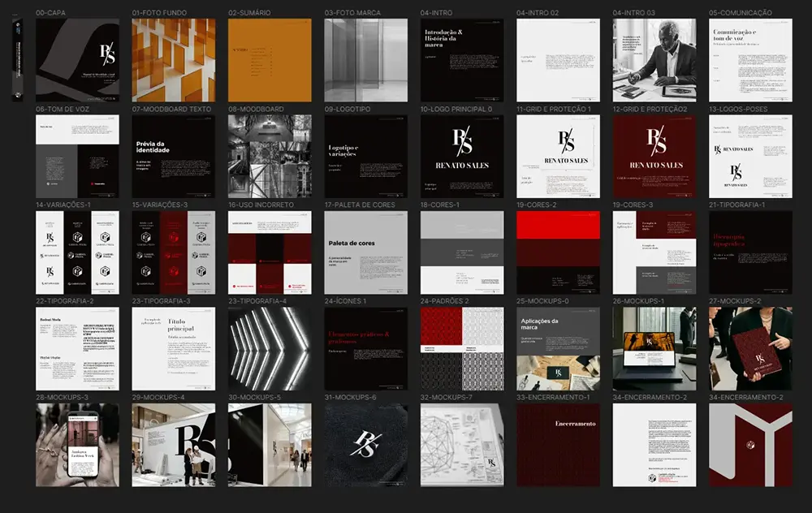Select the 23-TIPOGRAFIA-4 neon chevron lights image
This screenshot has width=812, height=513.
[x=270, y=348]
